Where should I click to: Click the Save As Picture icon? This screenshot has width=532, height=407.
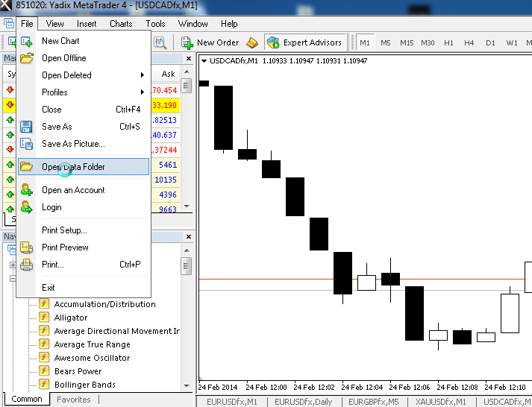pyautogui.click(x=26, y=144)
